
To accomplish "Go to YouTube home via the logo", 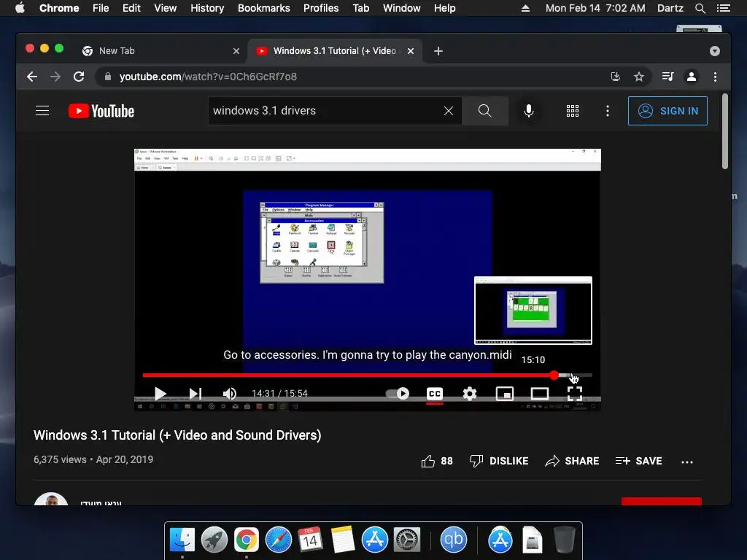I will tap(101, 111).
